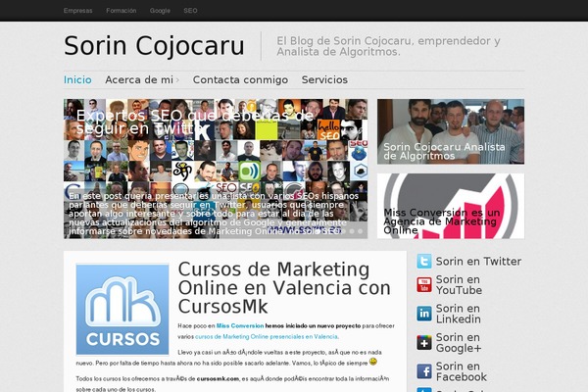Follow the Miss Conversion link in the article
Viewport: 588px width, 392px height.
(x=240, y=326)
